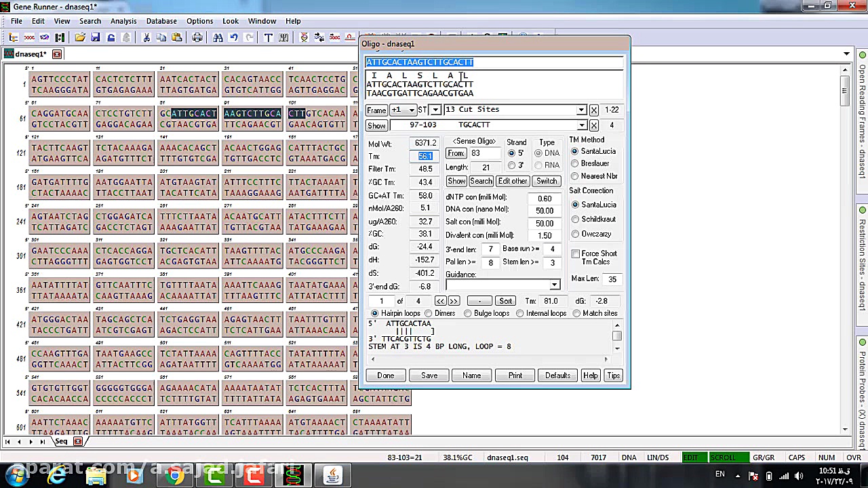Open the Look menu
This screenshot has height=488, width=868.
coord(231,21)
